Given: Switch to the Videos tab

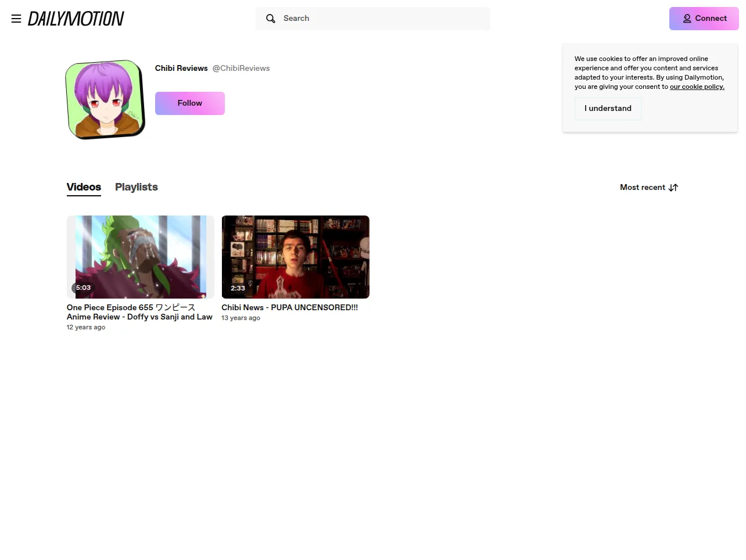Looking at the screenshot, I should (84, 188).
